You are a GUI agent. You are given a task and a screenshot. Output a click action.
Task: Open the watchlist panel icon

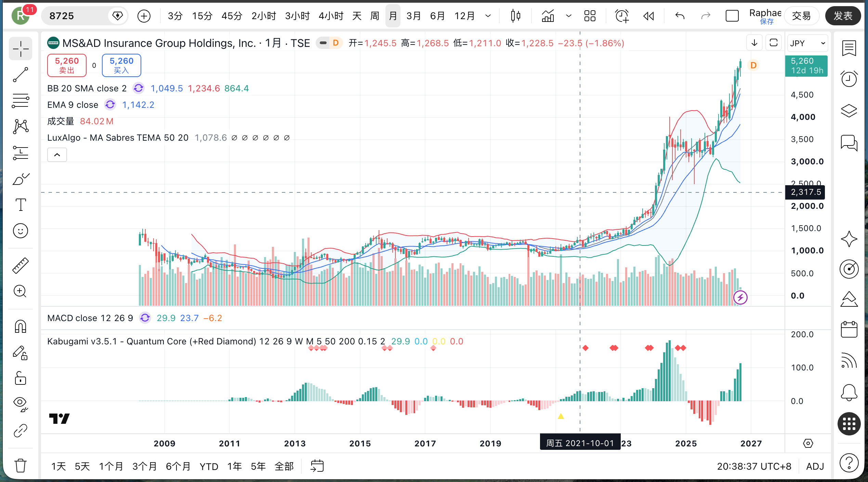tap(849, 48)
